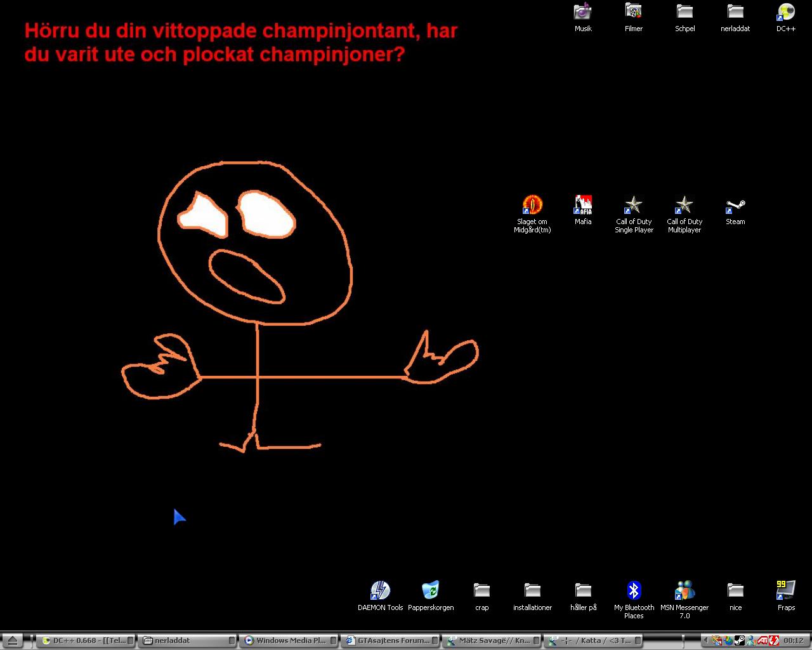Click the paint palette tray icon
Screen dimensions: 812x650
coord(717,640)
